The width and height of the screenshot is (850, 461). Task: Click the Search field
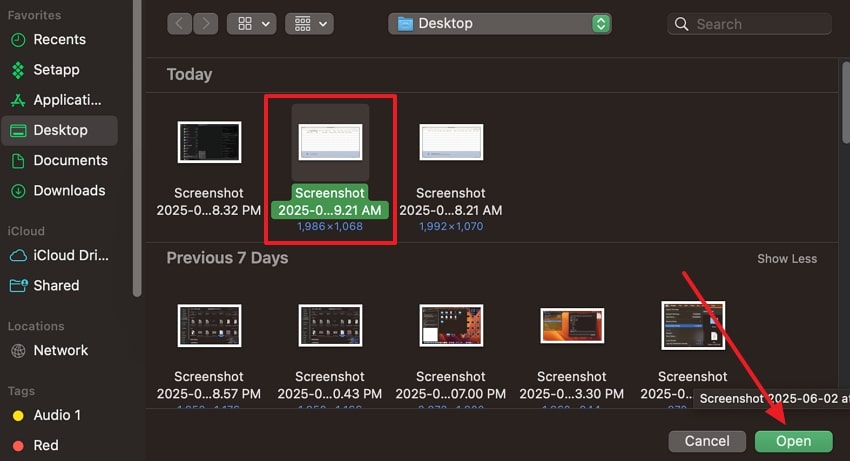click(750, 23)
